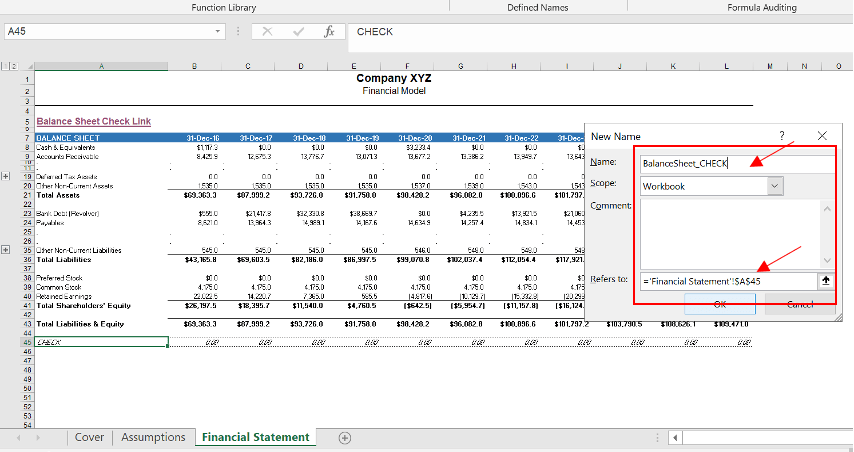Viewport: 854px width, 452px height.
Task: Click the Function Library group label
Action: coord(223,8)
